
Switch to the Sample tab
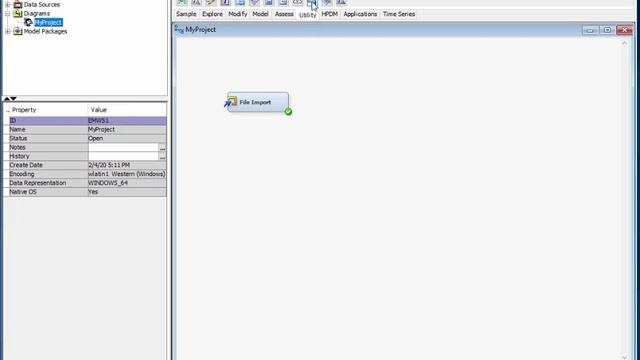pyautogui.click(x=186, y=14)
